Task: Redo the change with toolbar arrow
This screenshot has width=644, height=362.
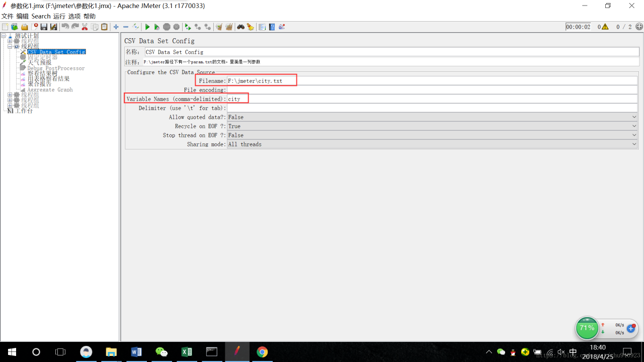Action: point(75,27)
